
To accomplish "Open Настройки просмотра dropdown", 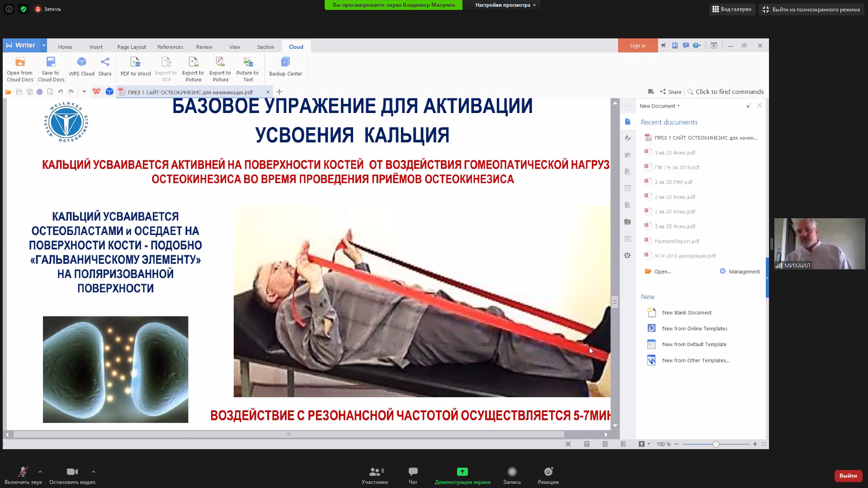I will point(505,5).
